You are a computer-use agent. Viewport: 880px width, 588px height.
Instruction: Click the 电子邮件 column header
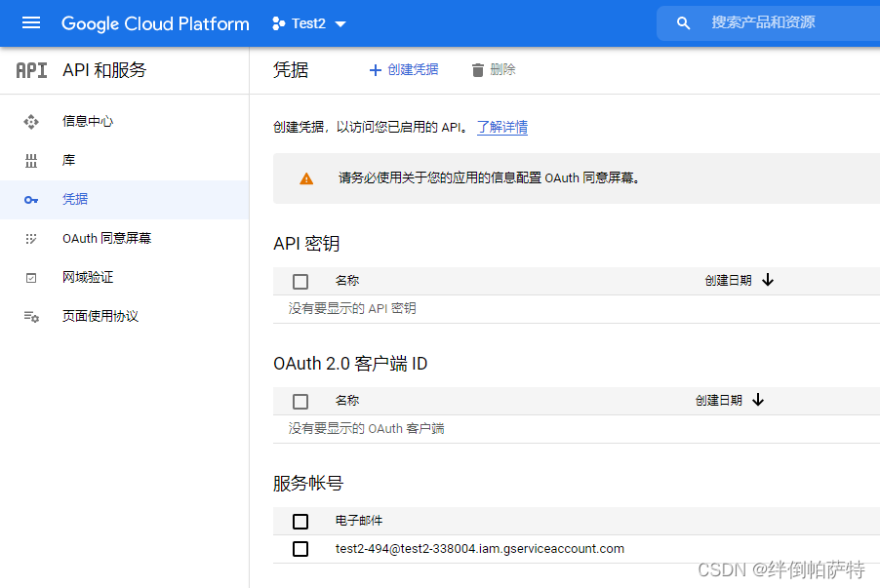[359, 521]
